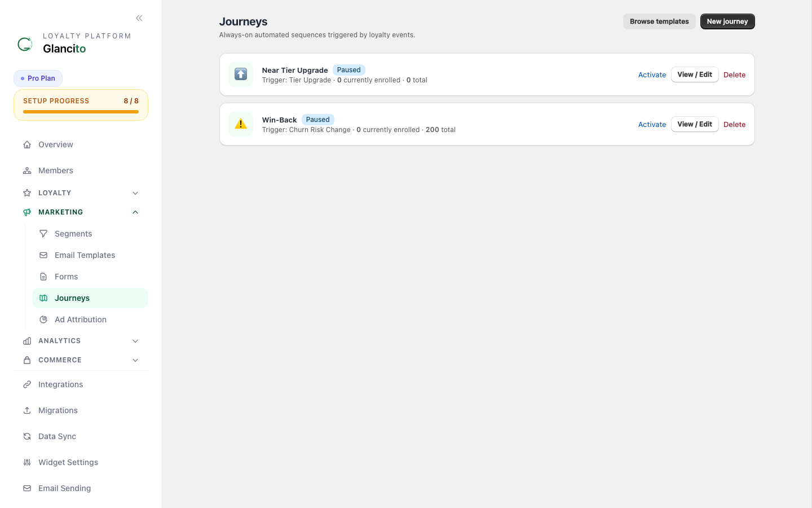Image resolution: width=812 pixels, height=508 pixels.
Task: Open the Overview page
Action: tap(81, 144)
